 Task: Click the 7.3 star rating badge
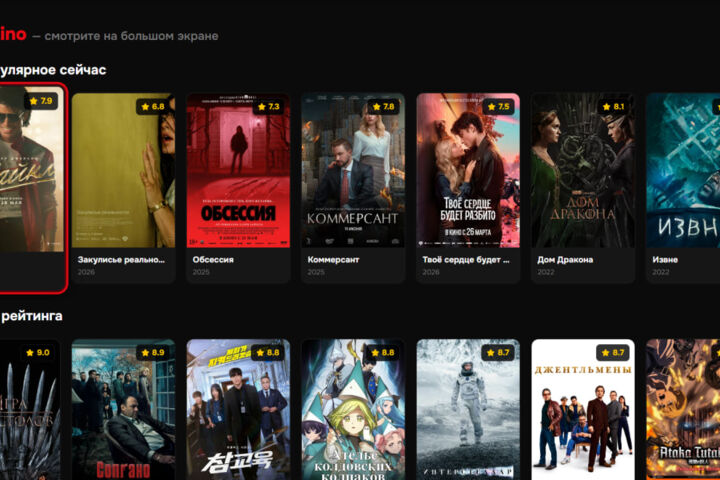click(268, 107)
